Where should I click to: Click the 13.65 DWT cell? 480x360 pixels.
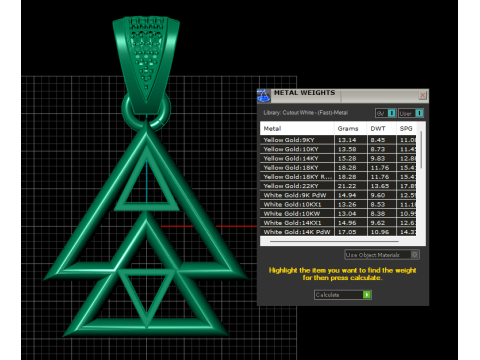[x=381, y=186]
